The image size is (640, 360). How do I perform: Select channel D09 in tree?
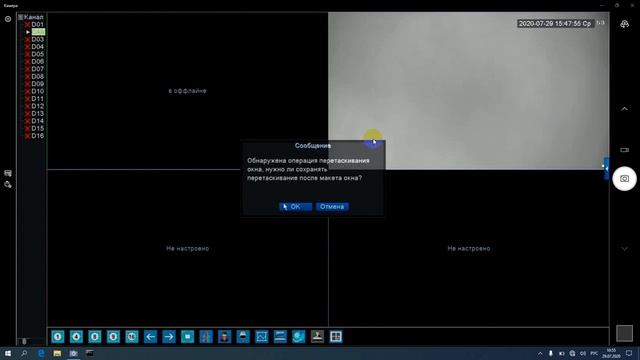pyautogui.click(x=37, y=84)
